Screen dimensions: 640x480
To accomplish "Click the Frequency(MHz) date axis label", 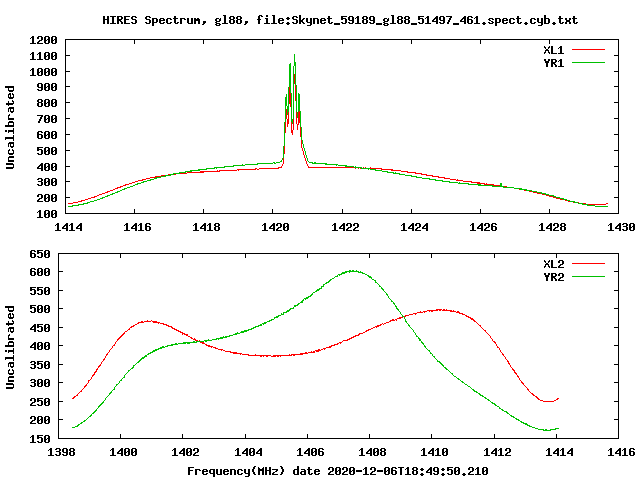I will (338, 471).
